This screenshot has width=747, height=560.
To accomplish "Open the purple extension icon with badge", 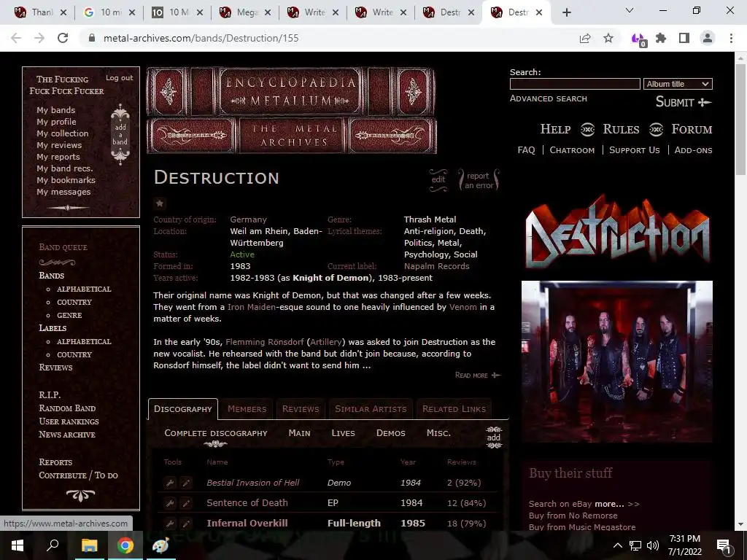I will [x=638, y=39].
